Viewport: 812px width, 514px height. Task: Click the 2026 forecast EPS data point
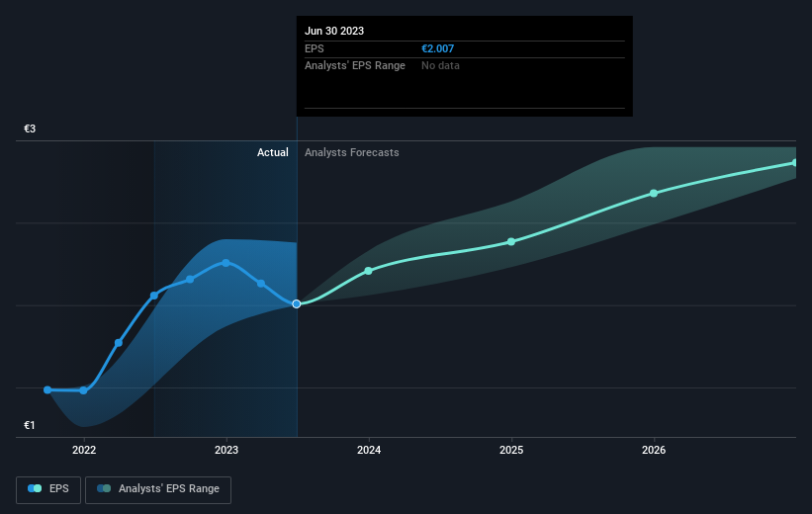[654, 193]
